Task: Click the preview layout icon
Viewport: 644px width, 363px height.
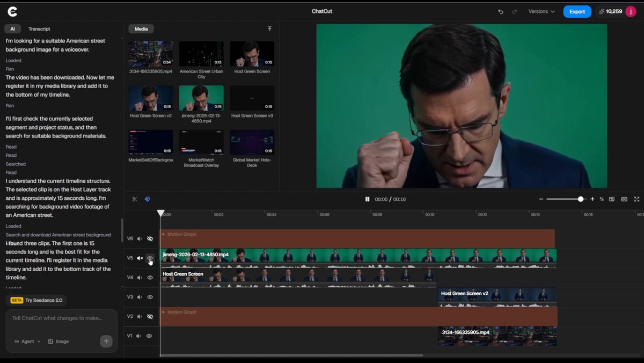Action: pos(612,199)
